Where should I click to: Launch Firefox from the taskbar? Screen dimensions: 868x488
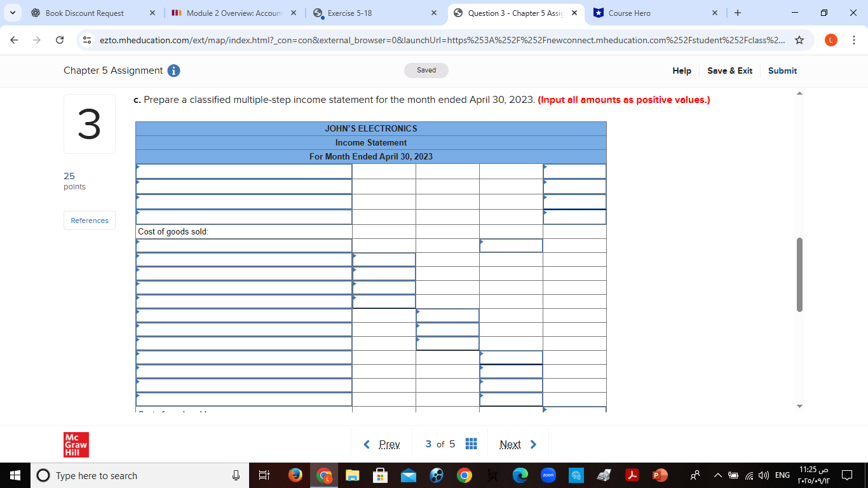tap(295, 475)
